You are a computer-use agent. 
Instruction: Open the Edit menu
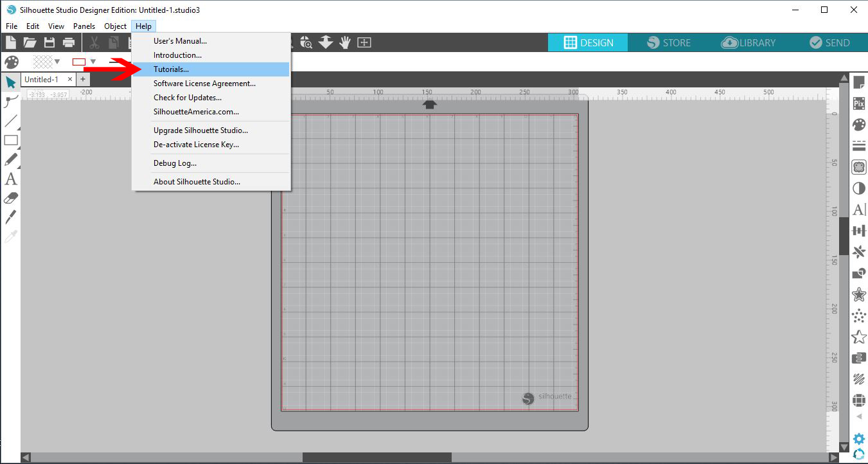click(x=33, y=26)
